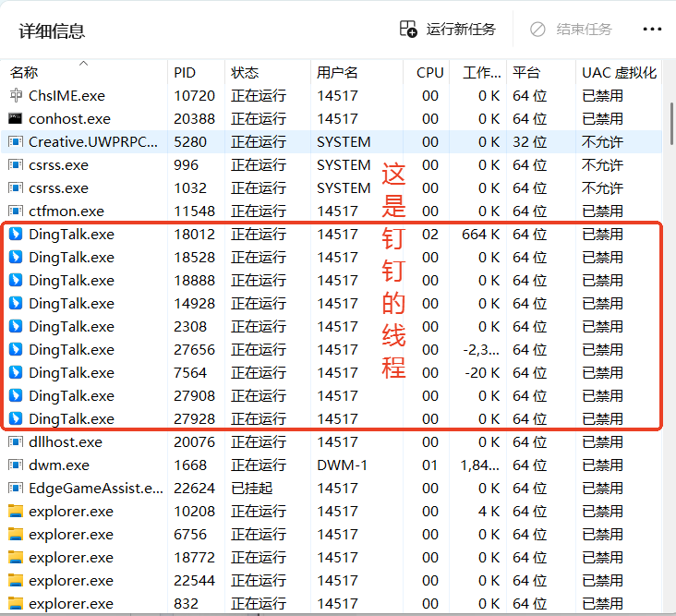
Task: Click the DingTalk icon for PID 18012
Action: [x=16, y=234]
